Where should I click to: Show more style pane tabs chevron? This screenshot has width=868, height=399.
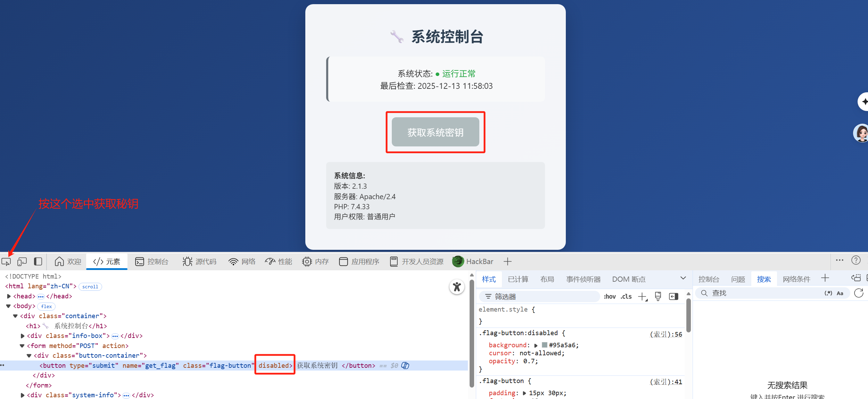click(683, 278)
